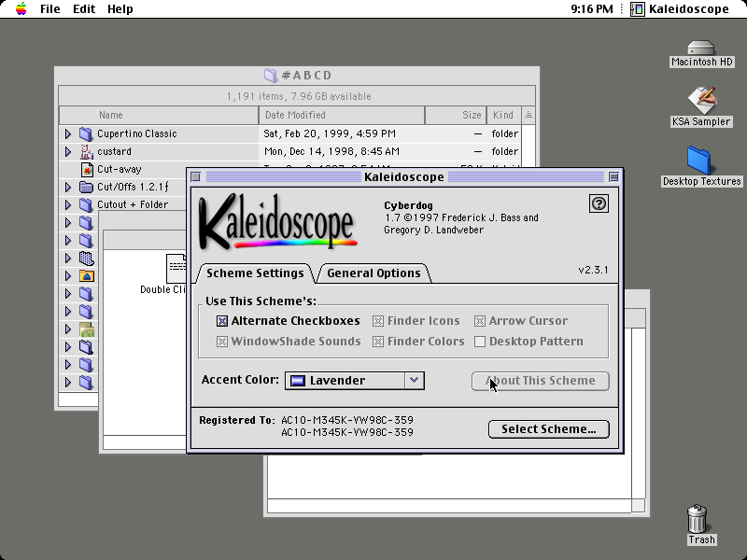Click the date Mon, Dec 14, 1998, 8:45 AM
The height and width of the screenshot is (560, 747).
pos(331,151)
